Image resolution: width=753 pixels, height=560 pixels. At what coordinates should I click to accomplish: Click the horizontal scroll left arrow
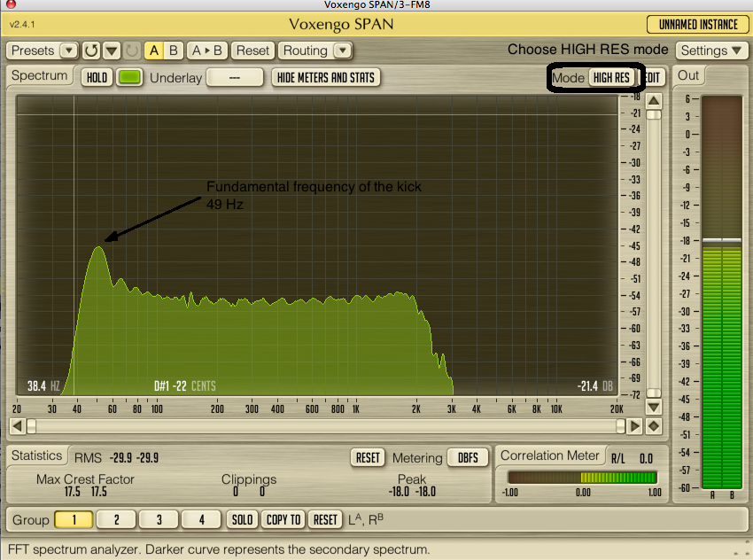(x=18, y=426)
